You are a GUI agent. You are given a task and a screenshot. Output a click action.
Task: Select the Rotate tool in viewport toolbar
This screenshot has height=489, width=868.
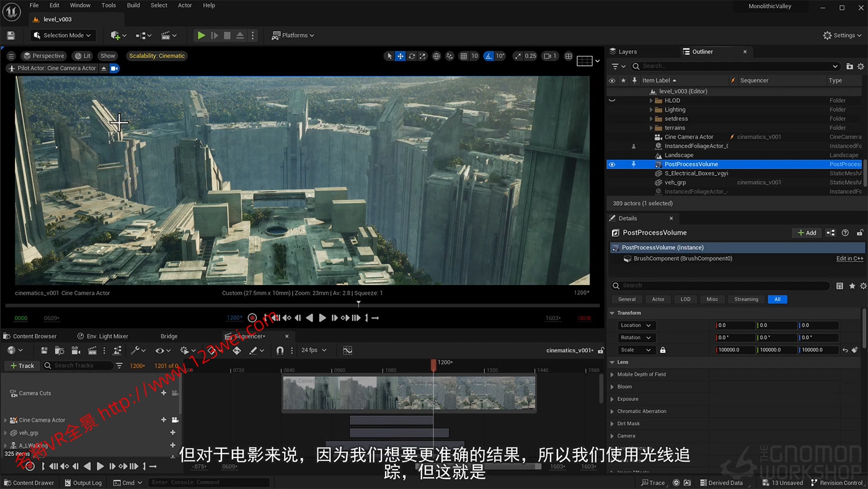(412, 56)
